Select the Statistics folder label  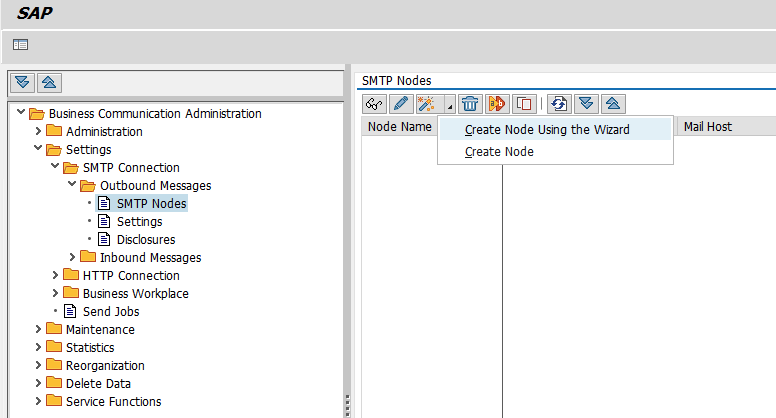pos(90,347)
